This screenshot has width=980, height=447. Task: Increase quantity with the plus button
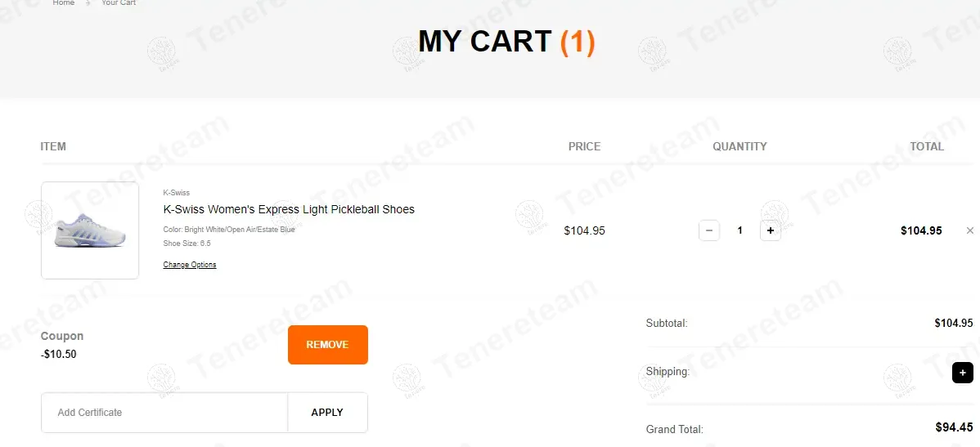click(x=770, y=230)
